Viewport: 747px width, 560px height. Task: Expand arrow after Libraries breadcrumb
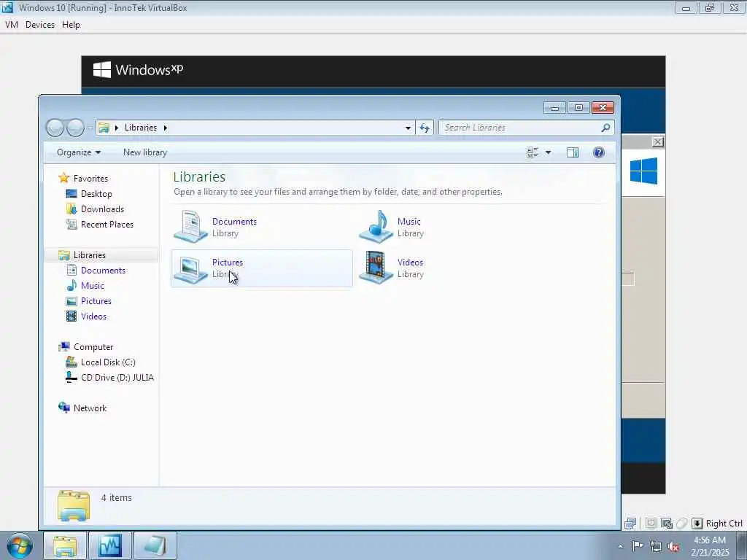[x=166, y=128]
